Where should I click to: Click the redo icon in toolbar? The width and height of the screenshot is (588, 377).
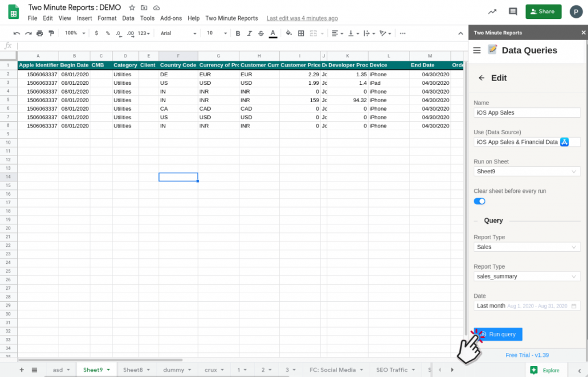pyautogui.click(x=28, y=33)
